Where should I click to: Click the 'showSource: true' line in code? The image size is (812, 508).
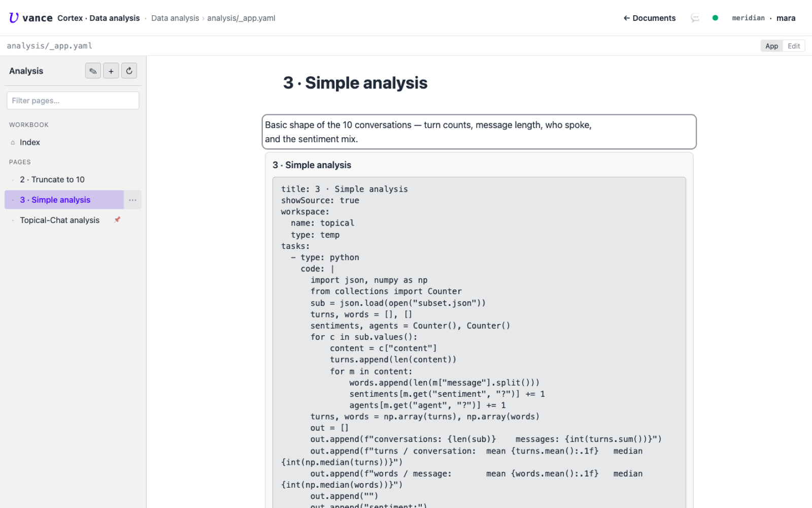click(320, 201)
